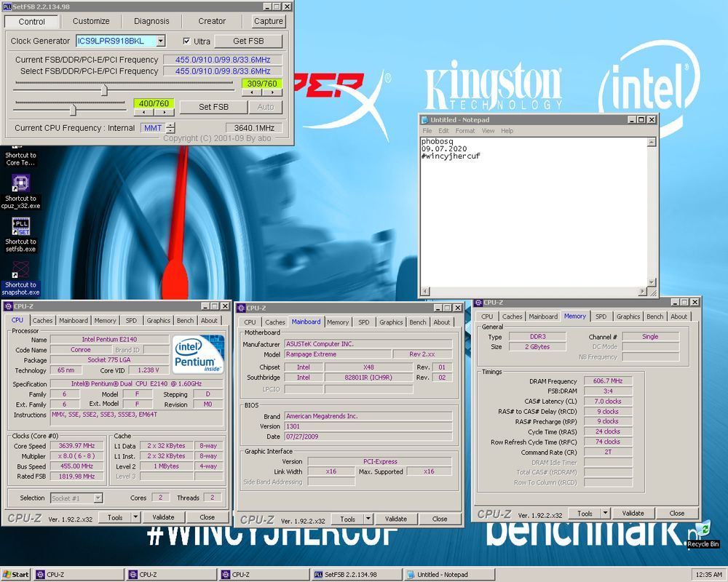Click the SetFSB title bar icon
This screenshot has height=582, width=728.
[x=7, y=7]
